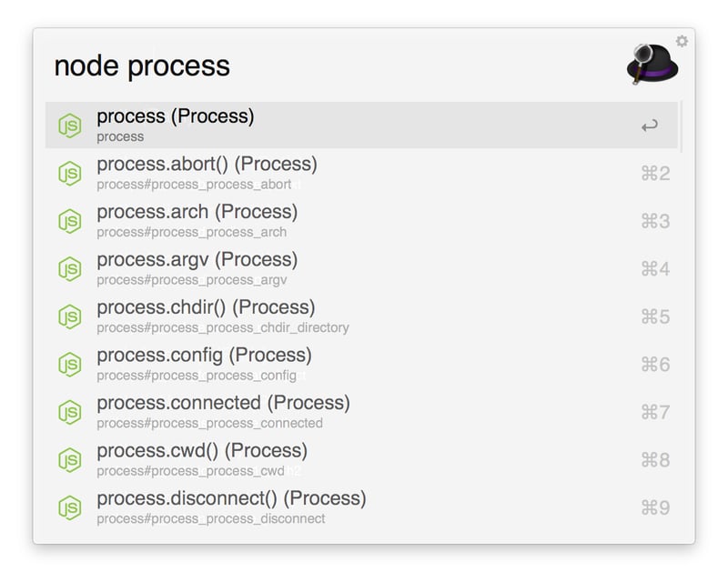Select the process (Process) result
This screenshot has height=582, width=728.
[175, 116]
